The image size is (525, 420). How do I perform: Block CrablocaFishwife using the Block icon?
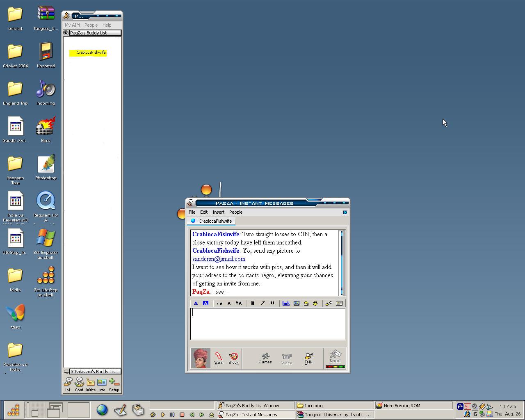[233, 358]
